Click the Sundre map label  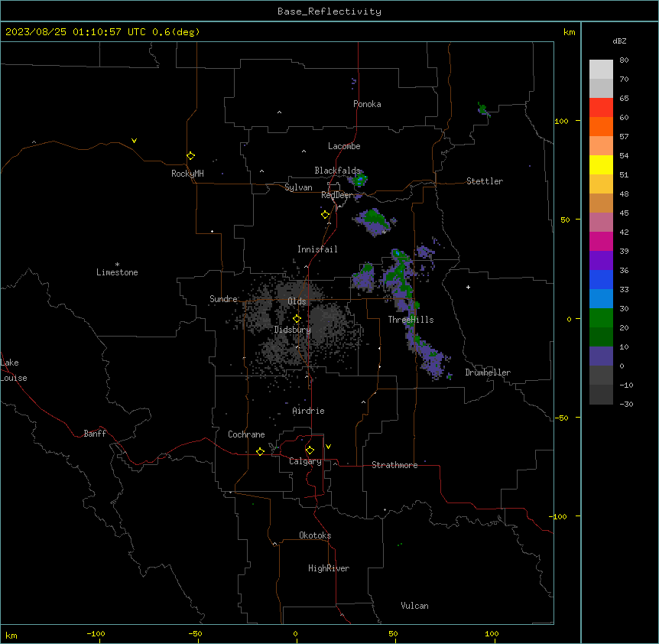coord(223,299)
